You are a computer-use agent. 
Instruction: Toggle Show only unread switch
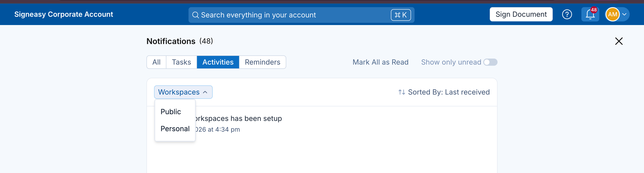[x=490, y=62]
